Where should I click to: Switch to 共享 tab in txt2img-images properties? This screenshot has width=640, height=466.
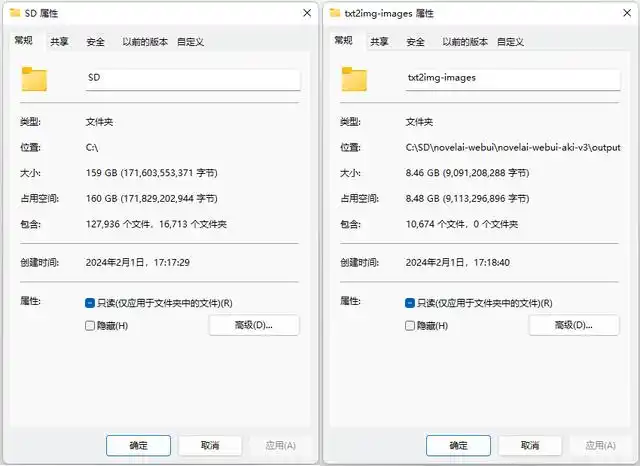[379, 42]
